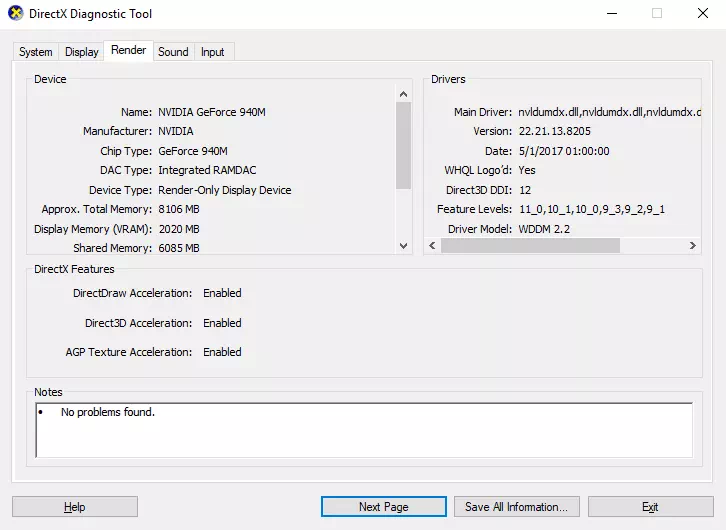
Task: Exit the DirectX Diagnostic Tool
Action: 650,507
